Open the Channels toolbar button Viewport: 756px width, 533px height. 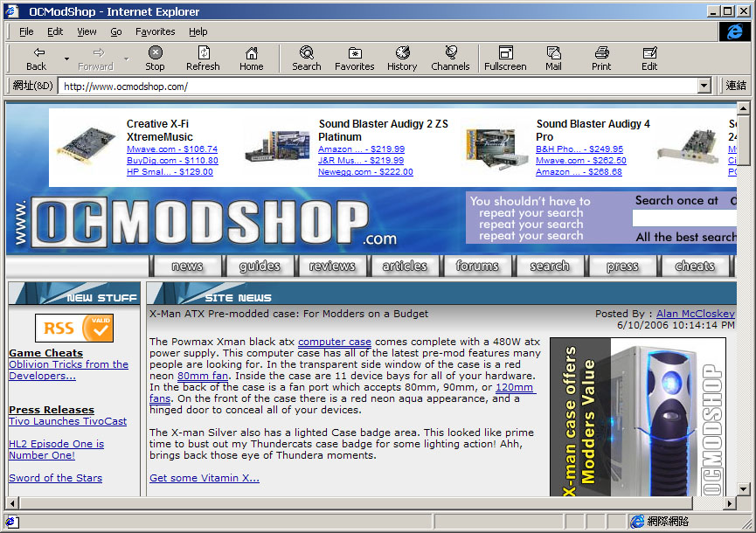(450, 59)
